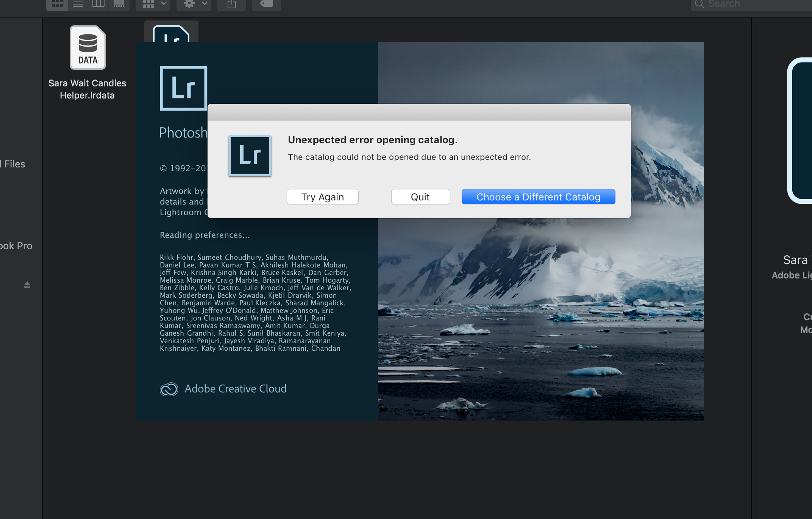
Task: Click the eject icon in sidebar
Action: coord(27,285)
